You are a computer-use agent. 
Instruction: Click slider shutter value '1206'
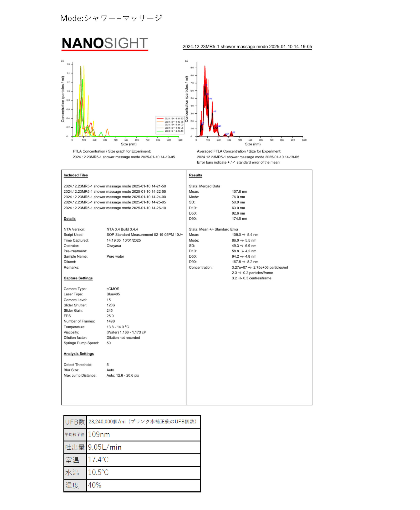click(111, 305)
